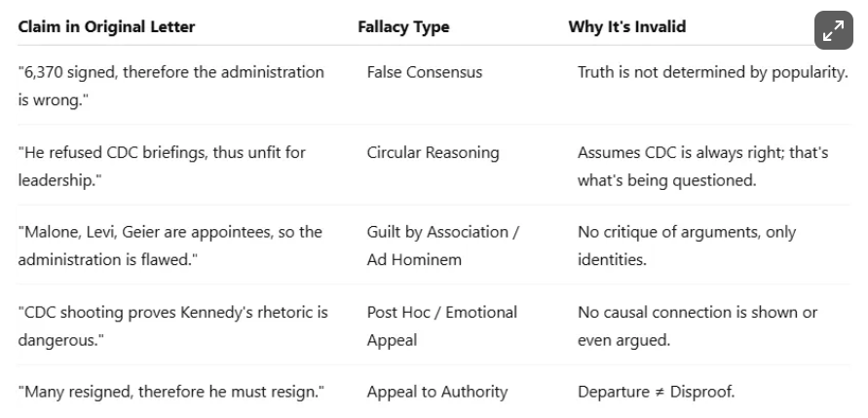Click the "Claim in Original Letter" column header
The height and width of the screenshot is (418, 868).
click(106, 27)
